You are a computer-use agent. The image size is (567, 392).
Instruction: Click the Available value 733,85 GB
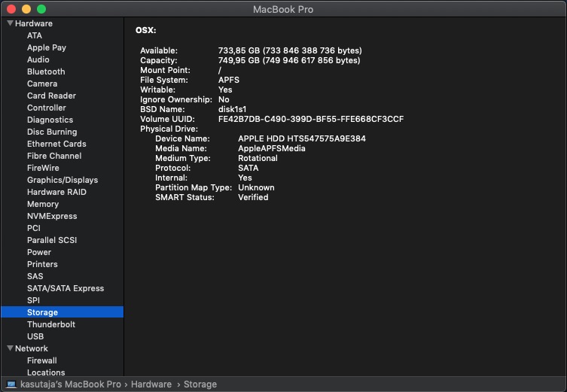click(290, 50)
